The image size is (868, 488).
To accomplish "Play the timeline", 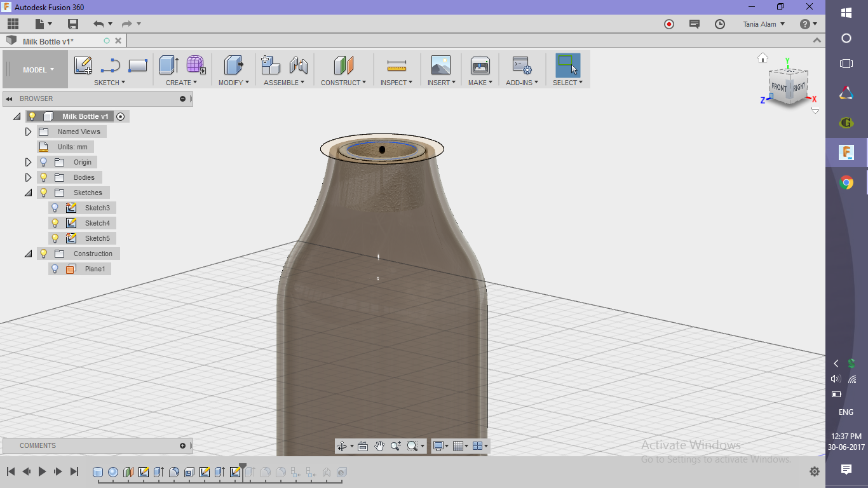I will tap(42, 471).
